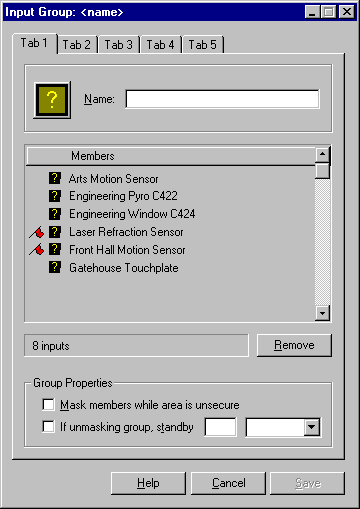The width and height of the screenshot is (360, 509).
Task: Switch to Tab 2
Action: [x=77, y=45]
